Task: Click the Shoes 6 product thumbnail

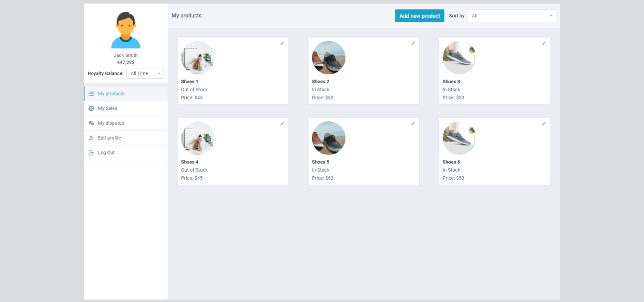Action: 459,138
